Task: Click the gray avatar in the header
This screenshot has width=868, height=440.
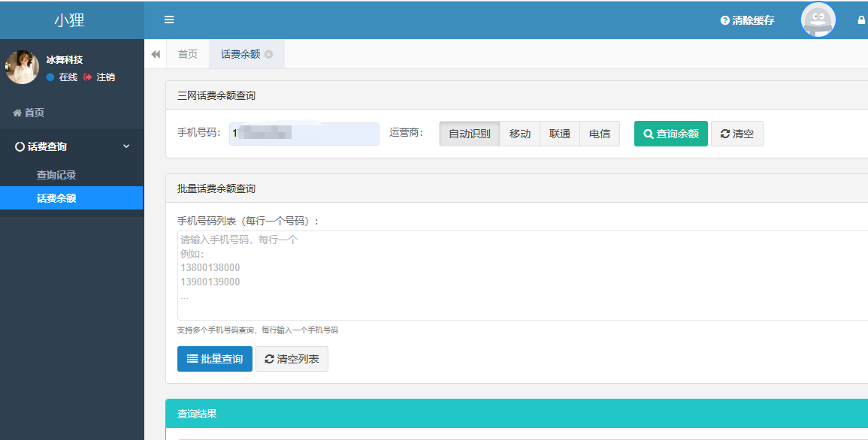Action: [818, 20]
